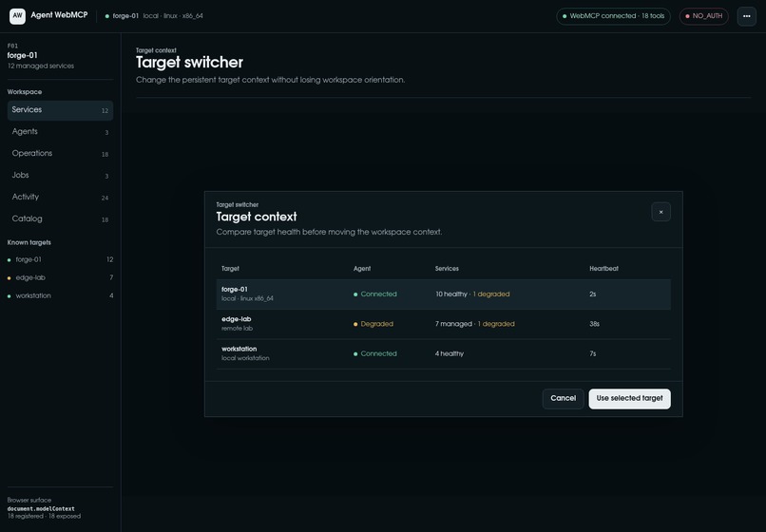This screenshot has width=766, height=532.
Task: Click the Agent WebMCP app title
Action: click(59, 15)
